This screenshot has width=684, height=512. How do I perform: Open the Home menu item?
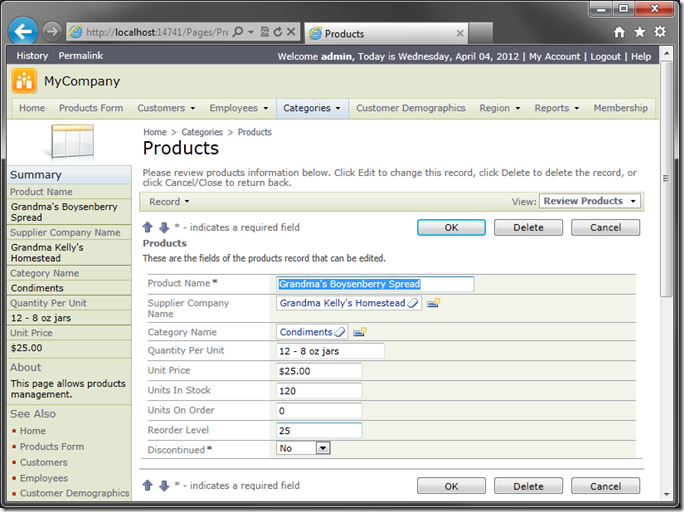pyautogui.click(x=32, y=108)
